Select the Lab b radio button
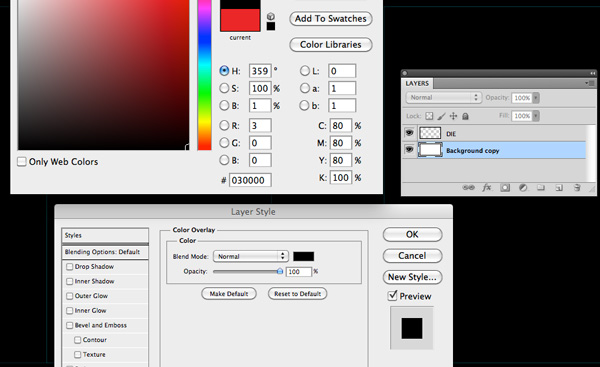Screen dimensions: 600x367 point(305,106)
